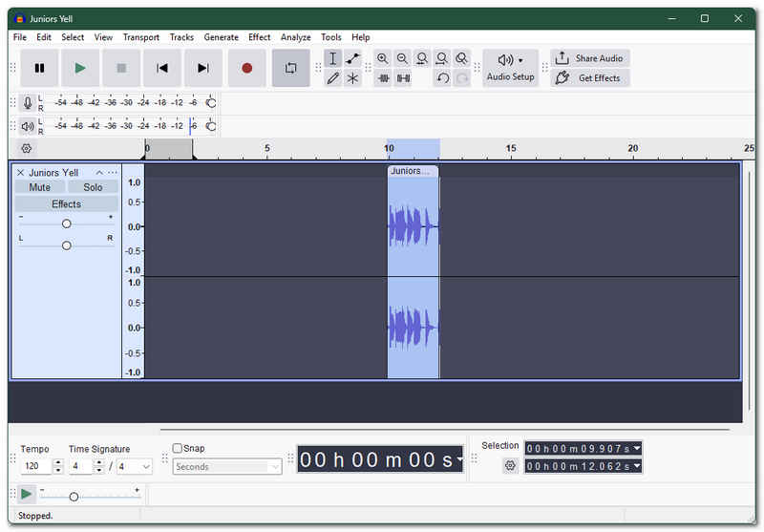Mute the Juniors Yell track
Screen dimensions: 764x532
click(x=39, y=187)
